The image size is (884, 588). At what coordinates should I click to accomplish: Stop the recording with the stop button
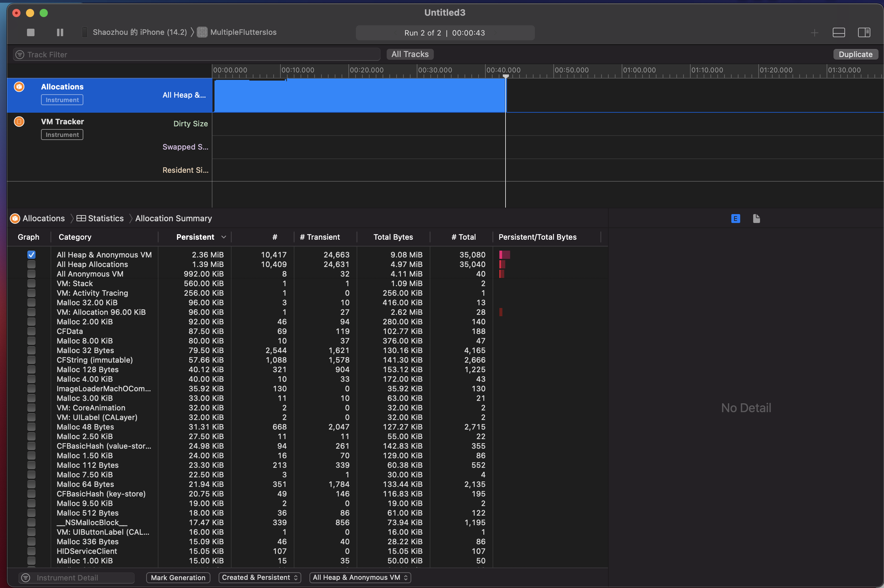click(31, 33)
